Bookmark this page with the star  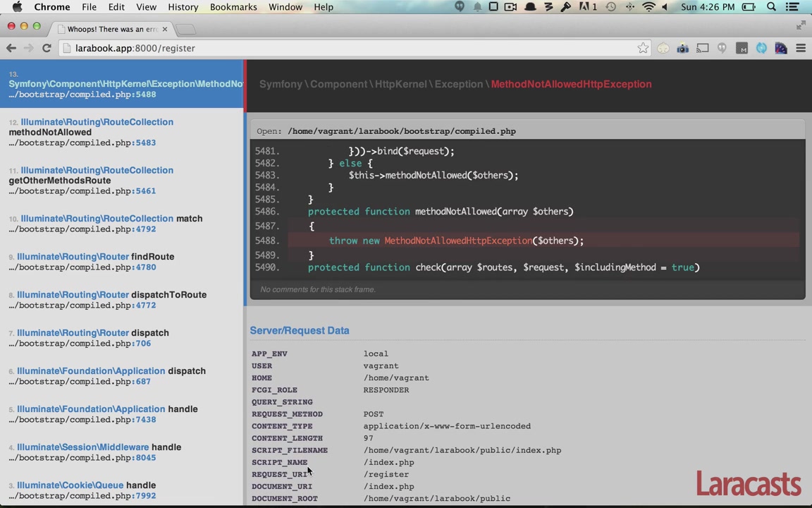tap(643, 48)
